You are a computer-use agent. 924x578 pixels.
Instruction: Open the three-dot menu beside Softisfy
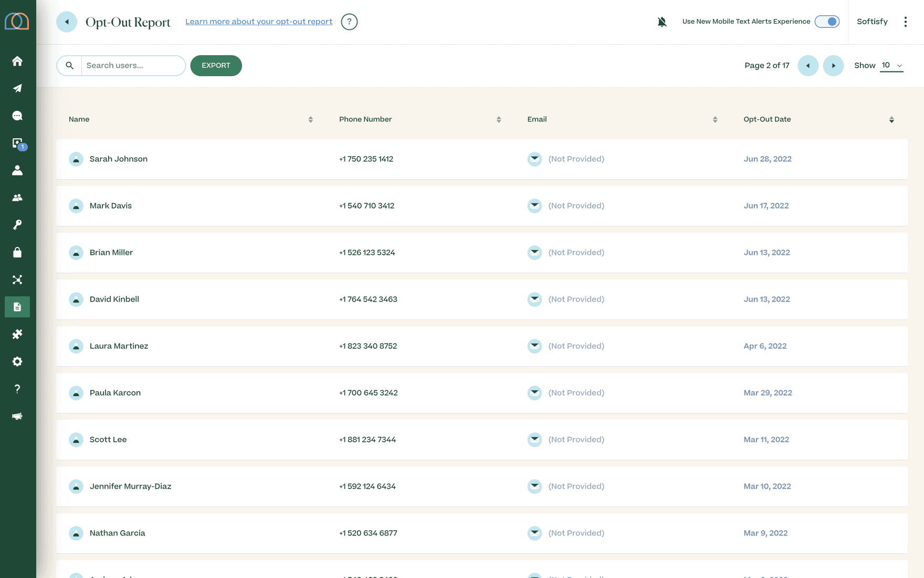tap(905, 22)
